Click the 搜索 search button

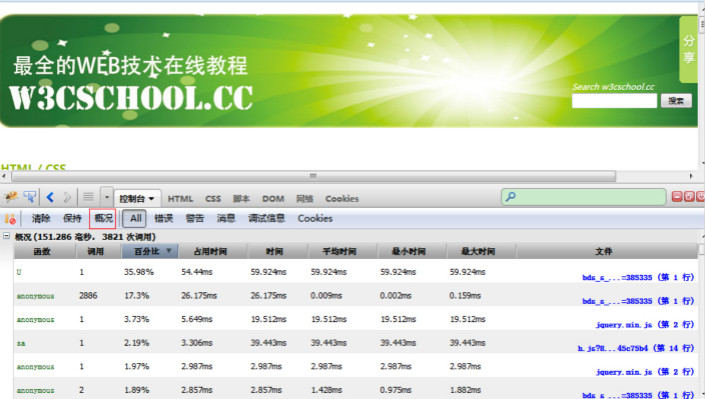tap(676, 101)
